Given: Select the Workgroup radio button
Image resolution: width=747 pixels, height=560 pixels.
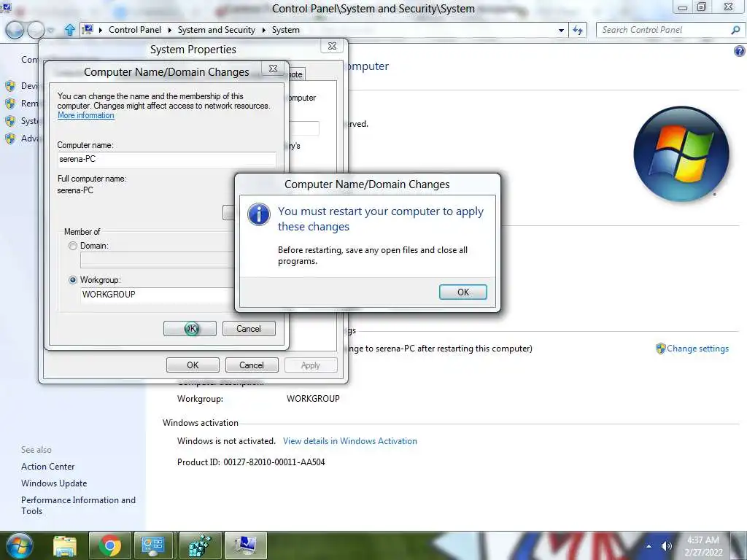Looking at the screenshot, I should (x=73, y=280).
